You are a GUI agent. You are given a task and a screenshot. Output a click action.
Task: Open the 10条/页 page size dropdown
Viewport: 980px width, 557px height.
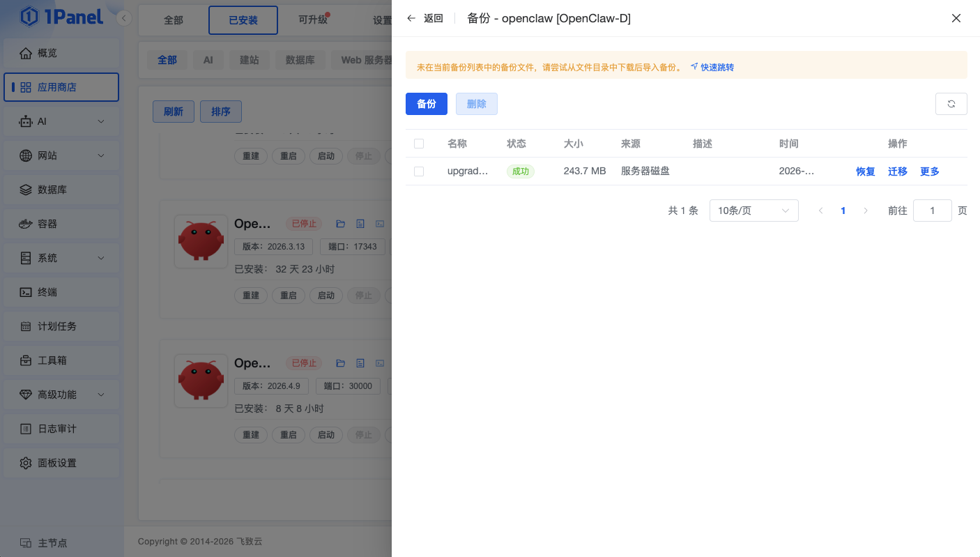(753, 211)
